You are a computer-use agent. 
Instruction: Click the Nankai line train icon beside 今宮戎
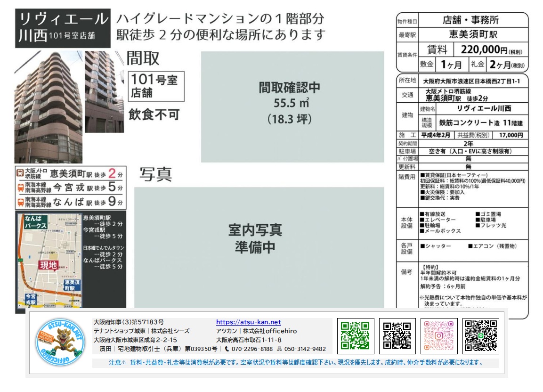pos(20,188)
